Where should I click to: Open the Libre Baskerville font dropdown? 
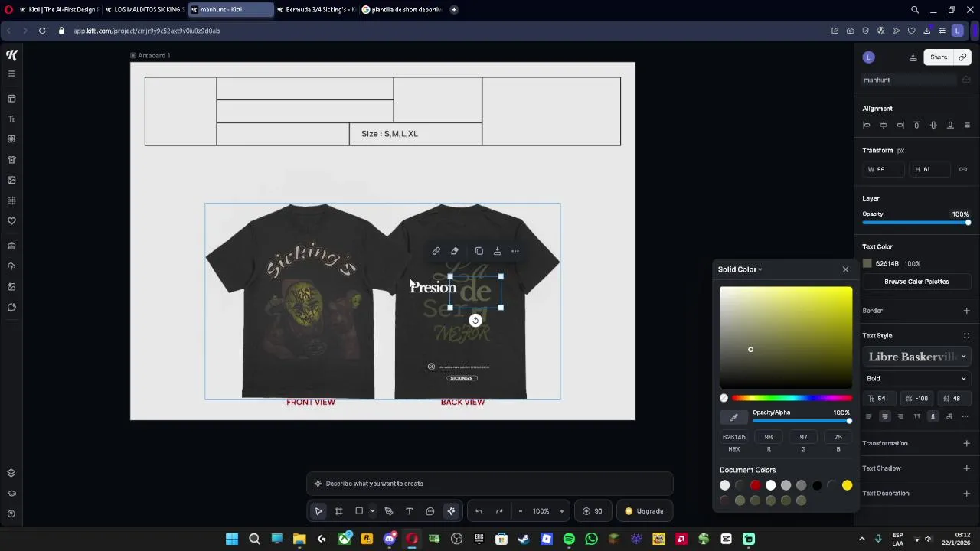[x=916, y=357]
